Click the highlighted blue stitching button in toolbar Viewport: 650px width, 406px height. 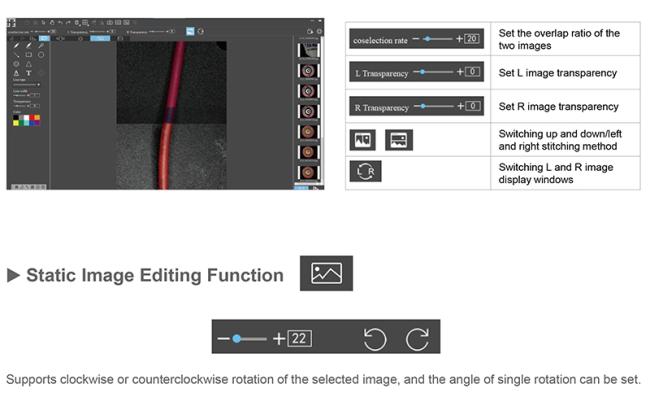(x=189, y=31)
